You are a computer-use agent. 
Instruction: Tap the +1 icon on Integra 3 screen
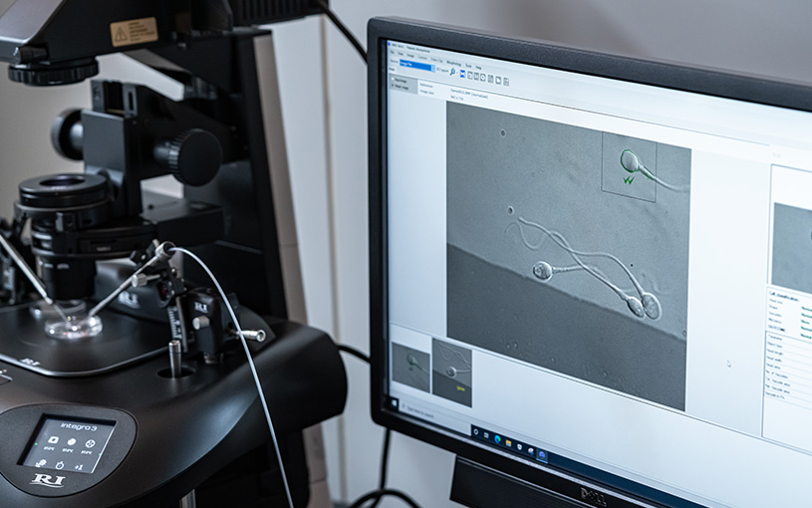(x=79, y=467)
